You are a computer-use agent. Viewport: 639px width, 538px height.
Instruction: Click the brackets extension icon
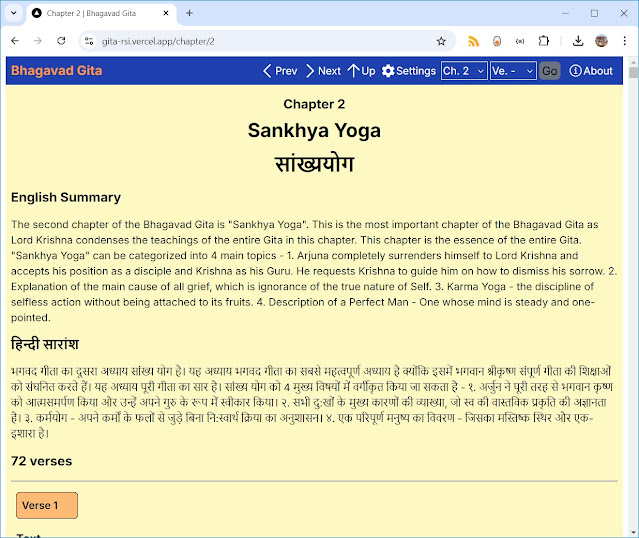pyautogui.click(x=520, y=41)
